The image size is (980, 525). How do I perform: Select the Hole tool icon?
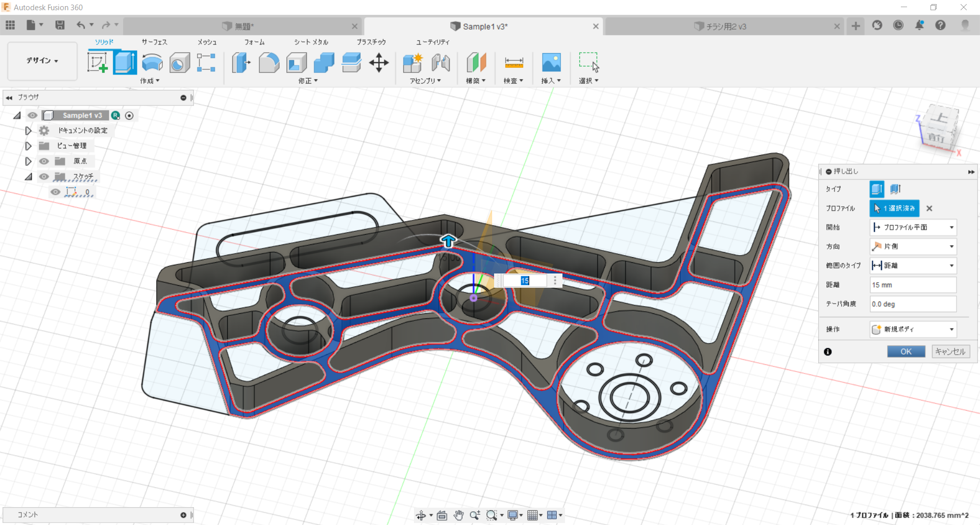pyautogui.click(x=179, y=63)
